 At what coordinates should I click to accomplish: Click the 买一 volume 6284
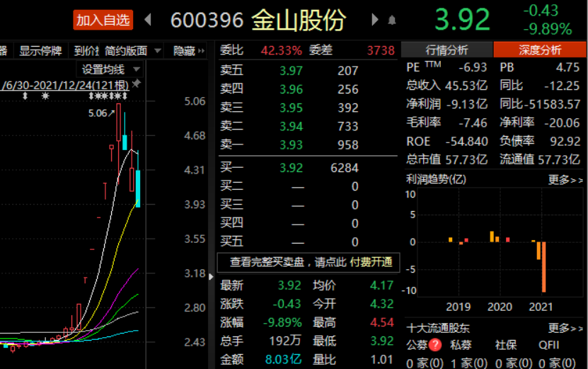[345, 168]
